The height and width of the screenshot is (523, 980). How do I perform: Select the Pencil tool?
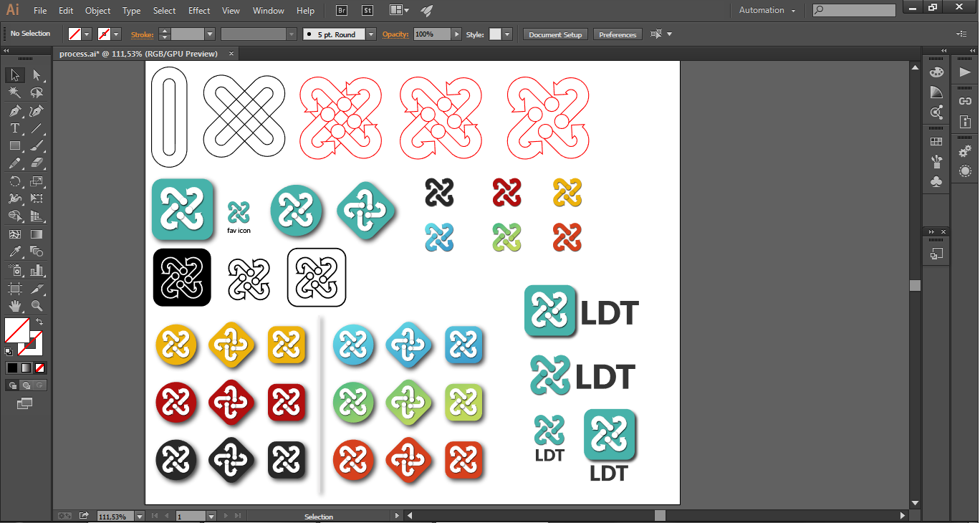click(15, 163)
